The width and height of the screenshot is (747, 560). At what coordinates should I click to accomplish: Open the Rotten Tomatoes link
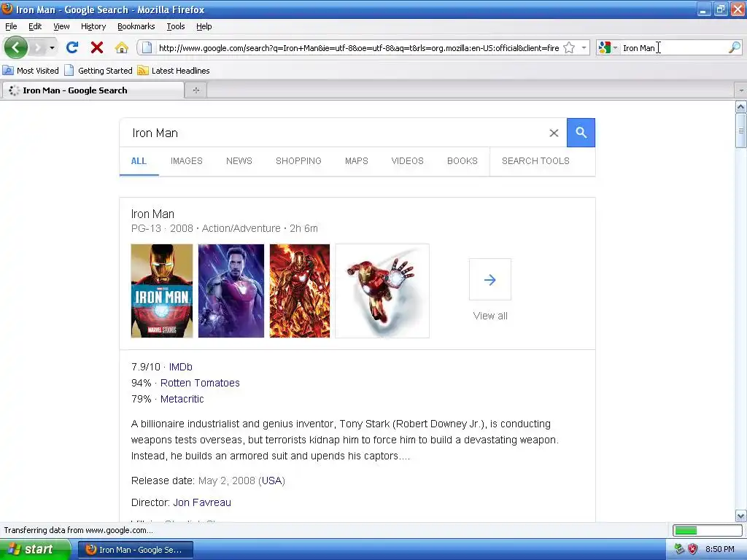pos(200,383)
